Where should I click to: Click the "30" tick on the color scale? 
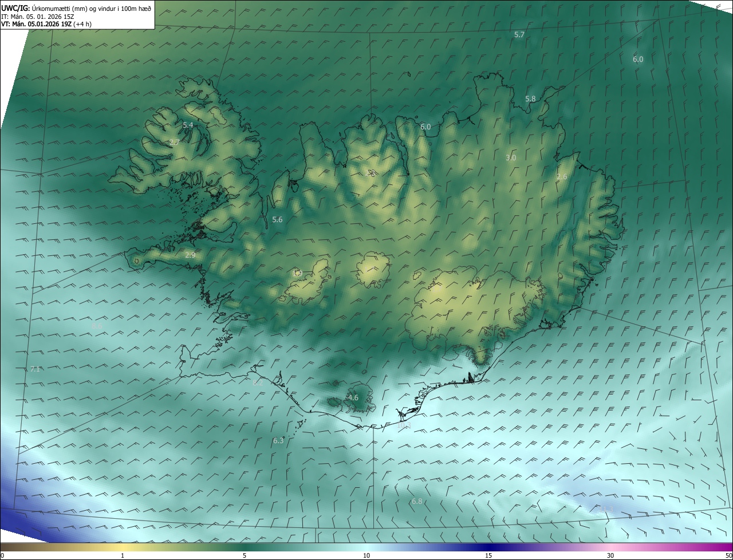point(610,555)
